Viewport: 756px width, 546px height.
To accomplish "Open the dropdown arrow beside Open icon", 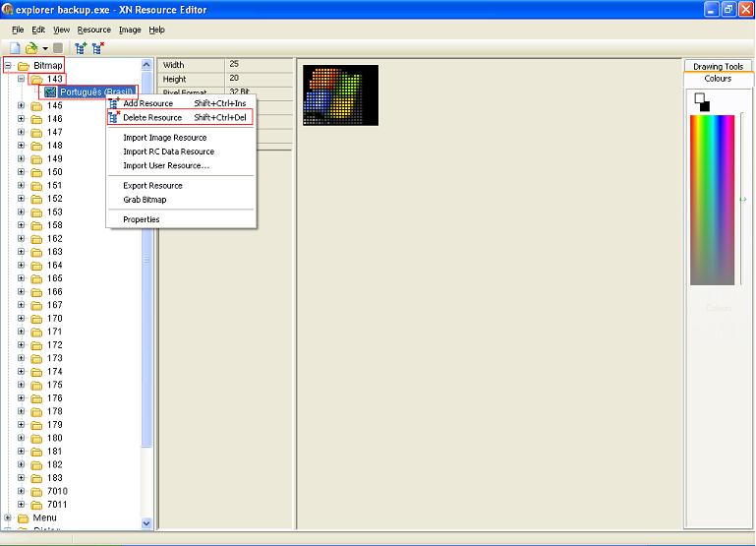I will pyautogui.click(x=45, y=48).
